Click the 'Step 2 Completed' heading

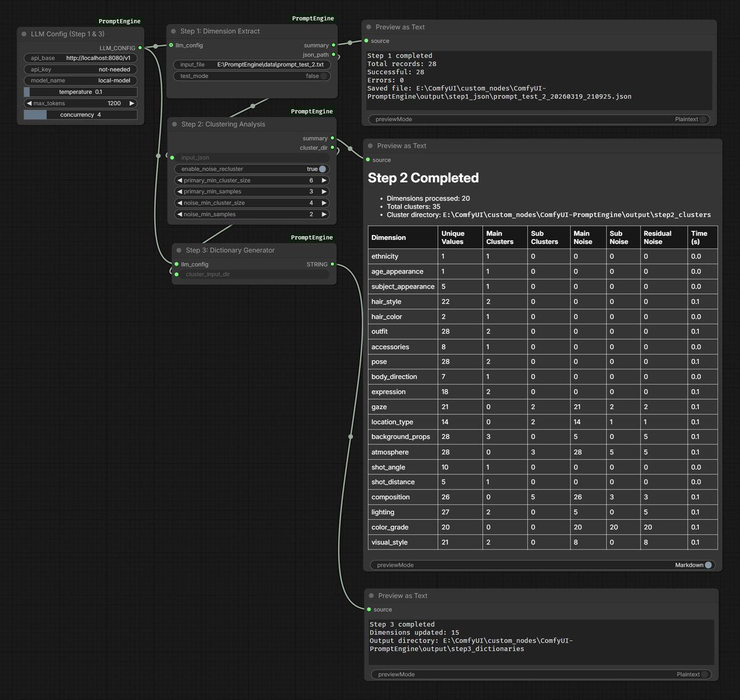coord(423,178)
